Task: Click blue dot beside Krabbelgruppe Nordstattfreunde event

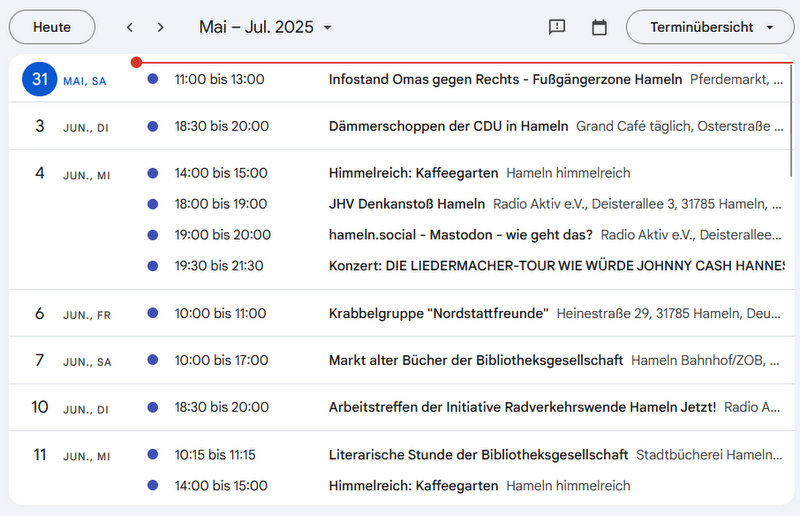Action: click(152, 313)
